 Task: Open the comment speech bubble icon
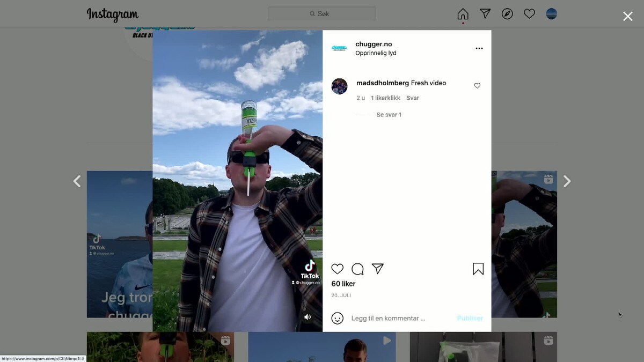pos(357,269)
